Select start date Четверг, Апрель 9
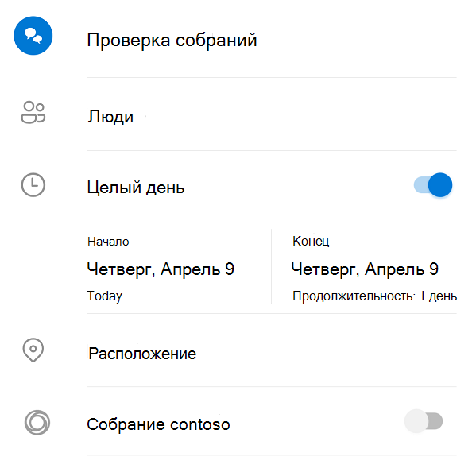Screen dimensions: 476x476 pyautogui.click(x=161, y=269)
